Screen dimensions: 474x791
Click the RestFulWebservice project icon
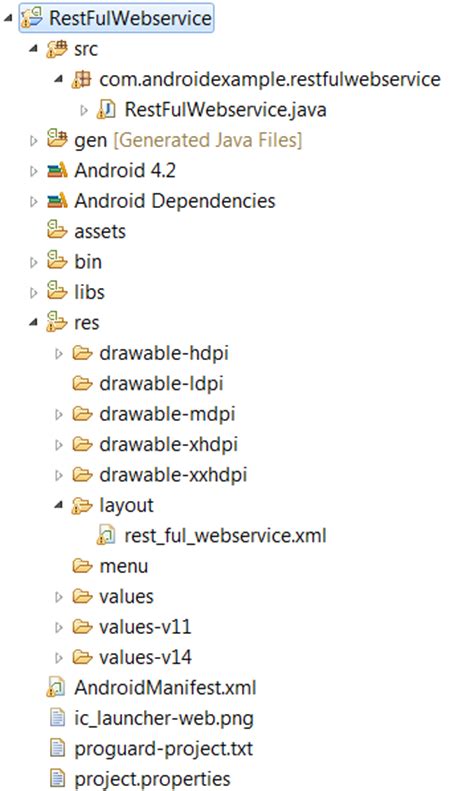pyautogui.click(x=32, y=18)
